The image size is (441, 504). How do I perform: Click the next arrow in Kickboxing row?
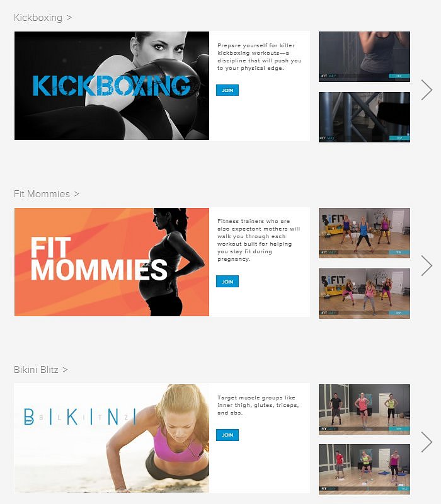pos(427,90)
